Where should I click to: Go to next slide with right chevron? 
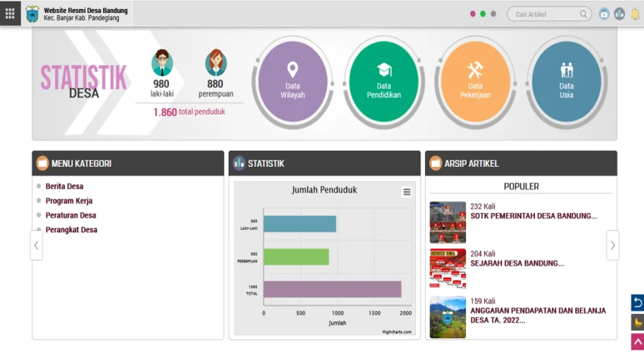click(x=612, y=246)
